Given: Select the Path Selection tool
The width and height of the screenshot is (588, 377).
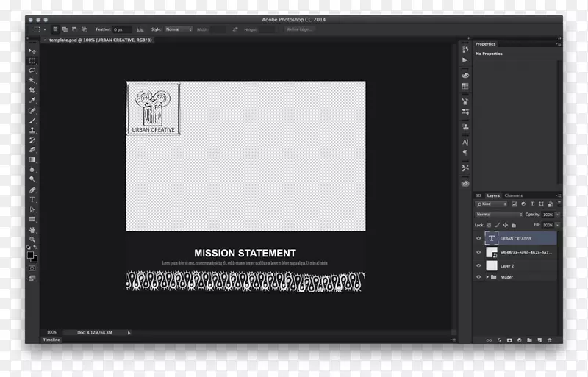Looking at the screenshot, I should click(32, 209).
